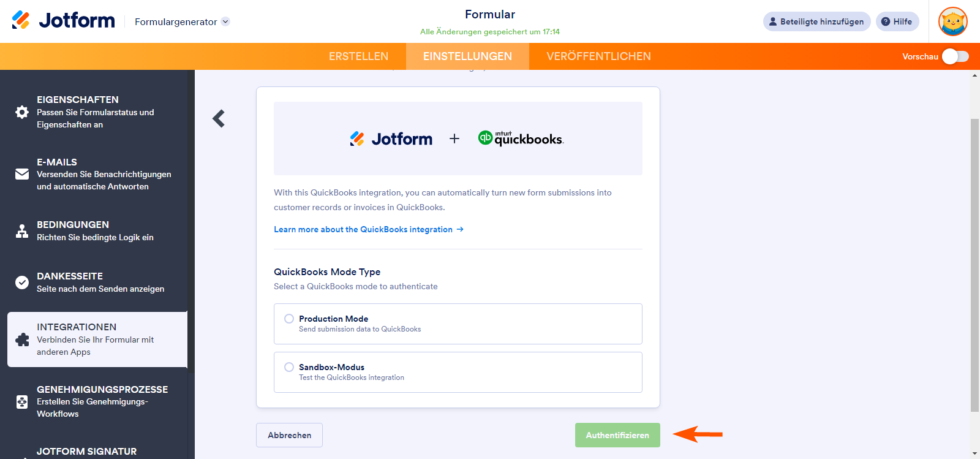Viewport: 980px width, 459px height.
Task: Enable Sandbox-Modus option
Action: pyautogui.click(x=288, y=366)
